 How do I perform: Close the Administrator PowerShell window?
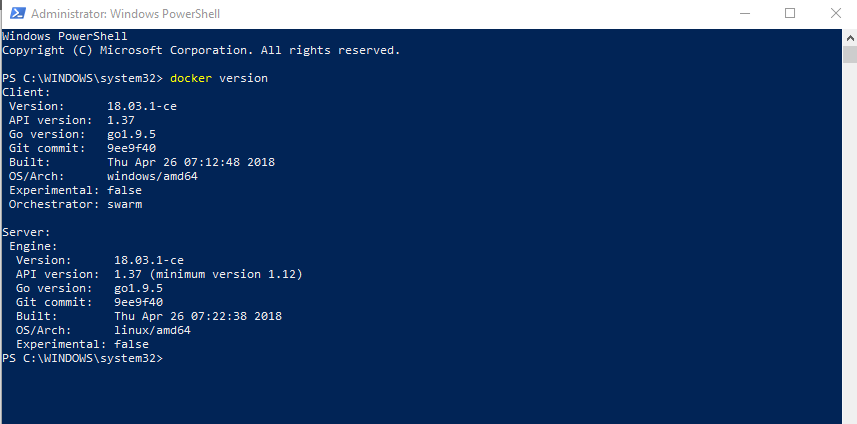pyautogui.click(x=834, y=14)
